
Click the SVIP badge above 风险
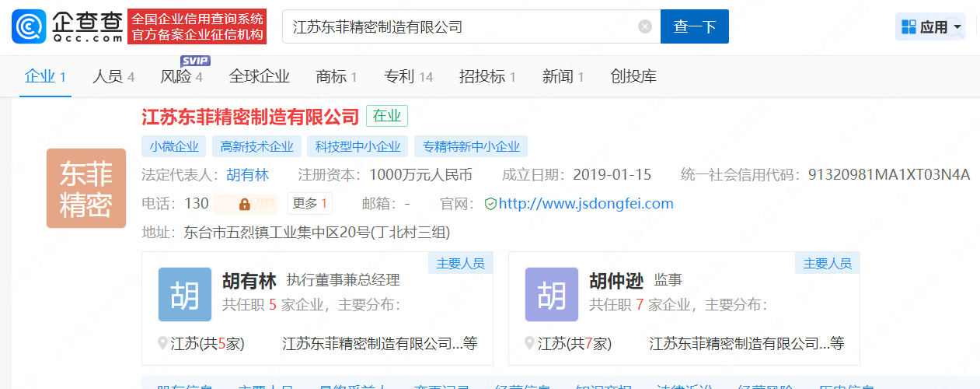click(x=195, y=61)
